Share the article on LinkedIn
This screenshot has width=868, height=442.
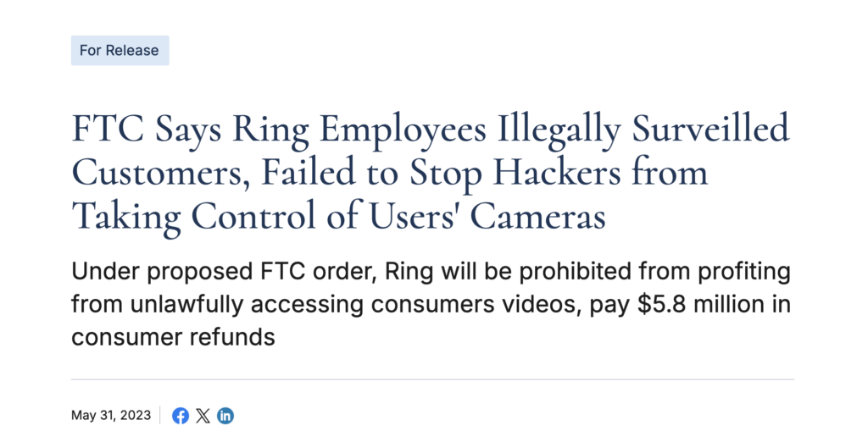tap(225, 416)
